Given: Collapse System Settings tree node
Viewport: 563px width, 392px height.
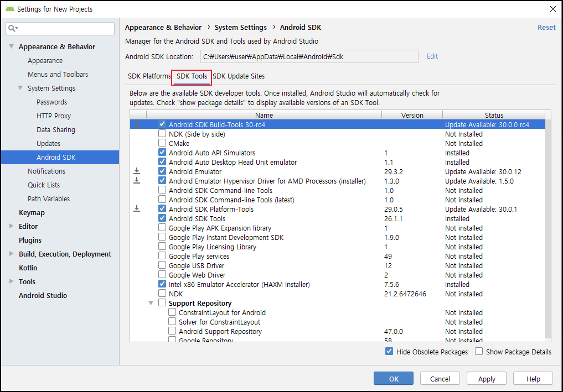Looking at the screenshot, I should coord(20,88).
